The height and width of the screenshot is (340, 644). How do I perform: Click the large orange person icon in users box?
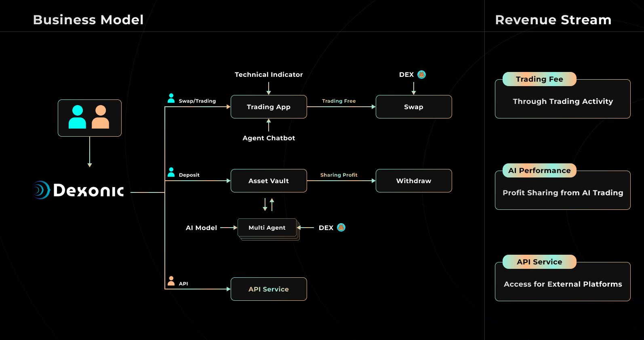tap(101, 117)
